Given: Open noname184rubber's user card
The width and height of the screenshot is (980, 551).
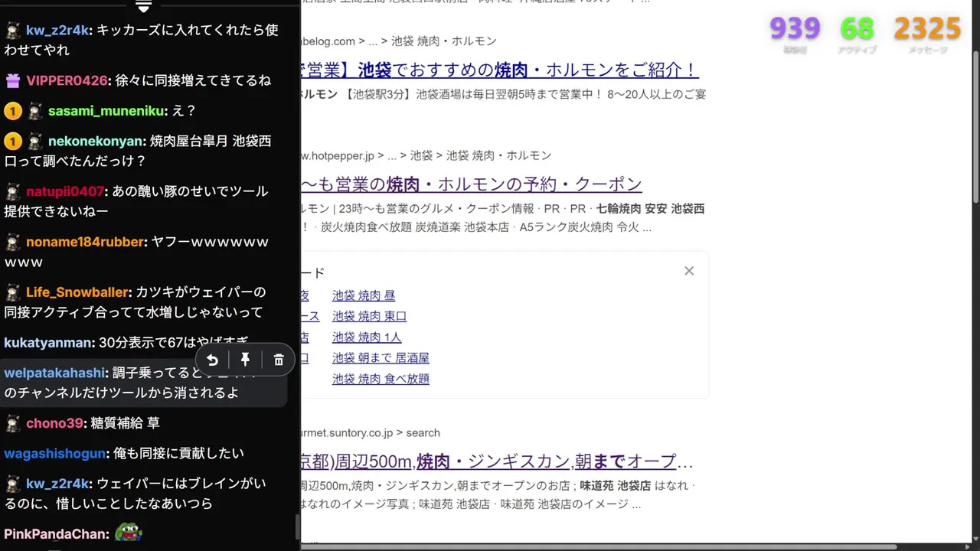Looking at the screenshot, I should 85,242.
